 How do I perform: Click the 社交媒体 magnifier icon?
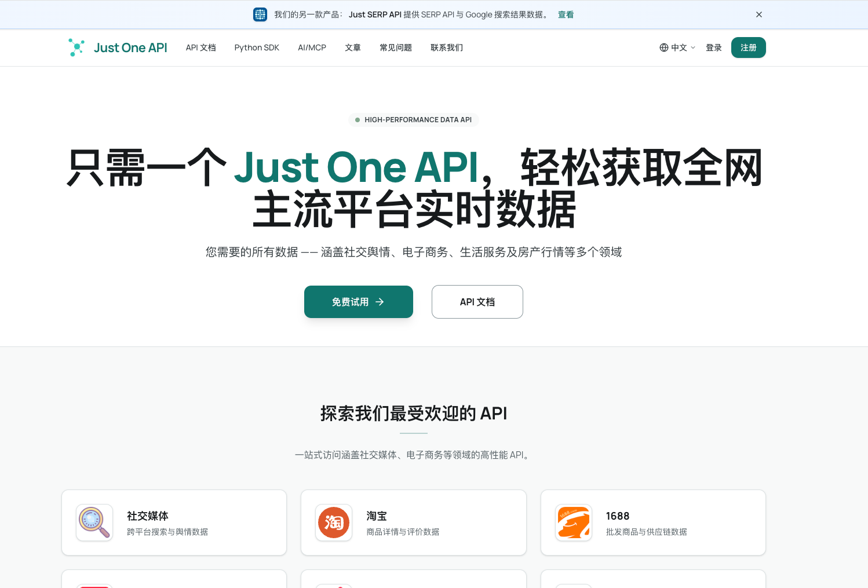point(94,523)
